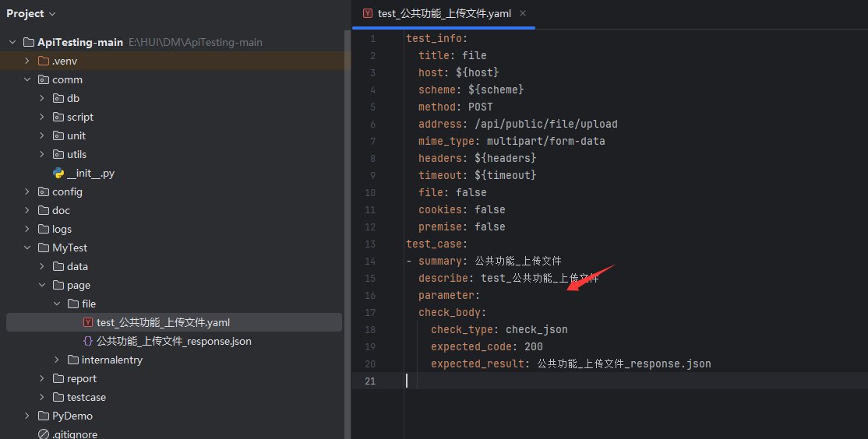Open 公共功能_上传文件_response.json file
The image size is (868, 439).
pos(174,341)
